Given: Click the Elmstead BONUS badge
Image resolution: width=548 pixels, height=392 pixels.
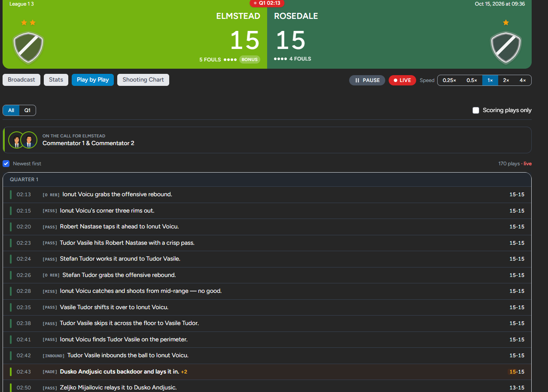Looking at the screenshot, I should [250, 60].
